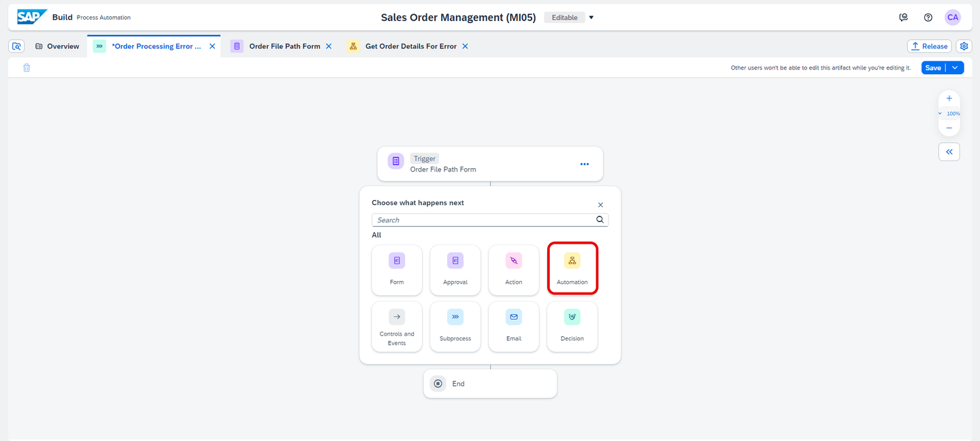Viewport: 980px width, 441px height.
Task: Click the search magnifier in popup
Action: coord(600,220)
